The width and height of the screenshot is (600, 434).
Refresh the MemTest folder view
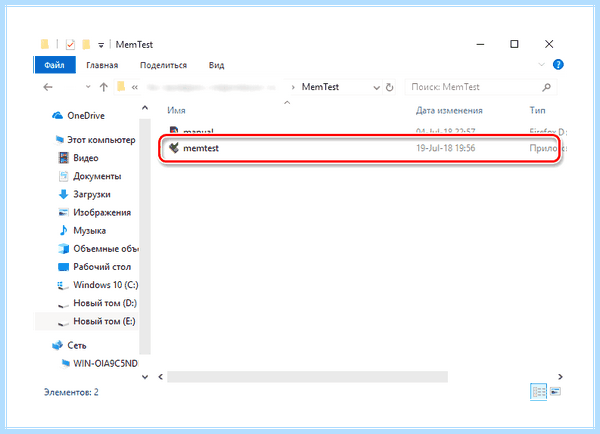390,87
